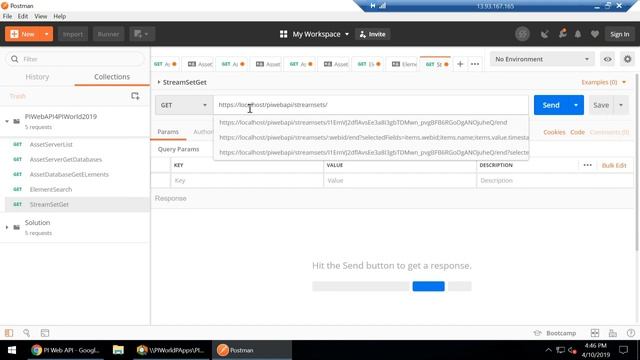Open the Send button dropdown arrow
Viewport: 640px width, 360px height.
click(576, 105)
